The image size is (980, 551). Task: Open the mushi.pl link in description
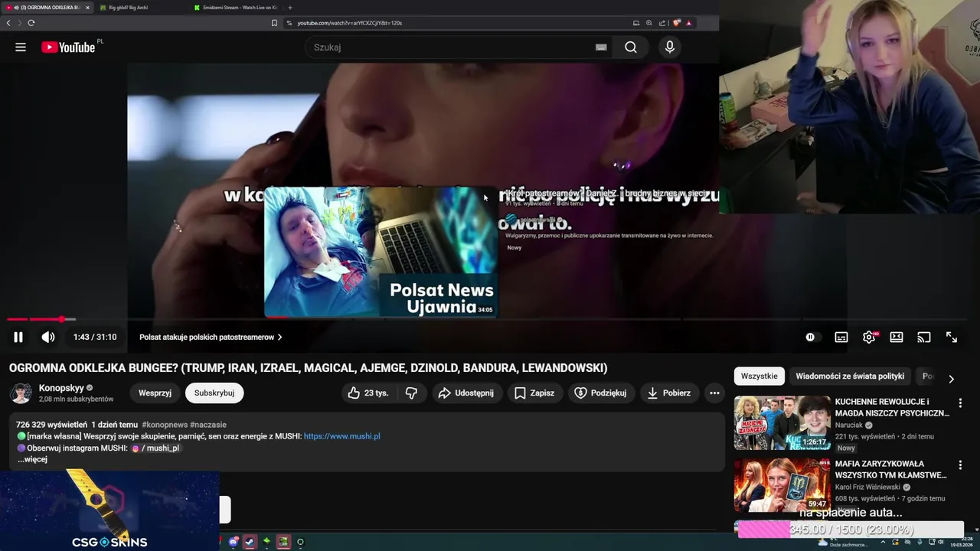pyautogui.click(x=341, y=436)
